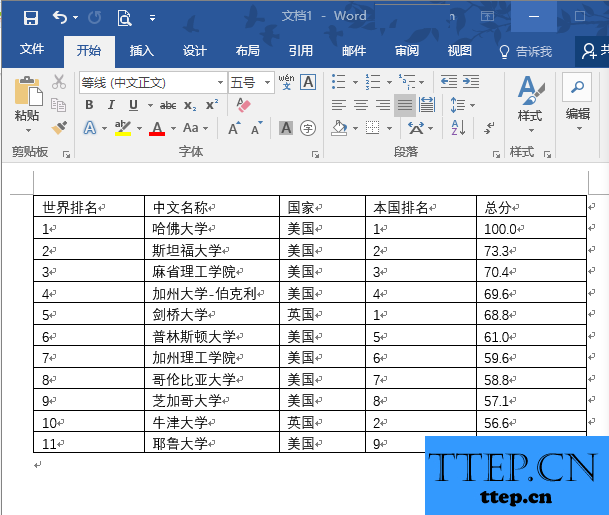
Task: Align paragraph text to the left
Action: click(339, 105)
